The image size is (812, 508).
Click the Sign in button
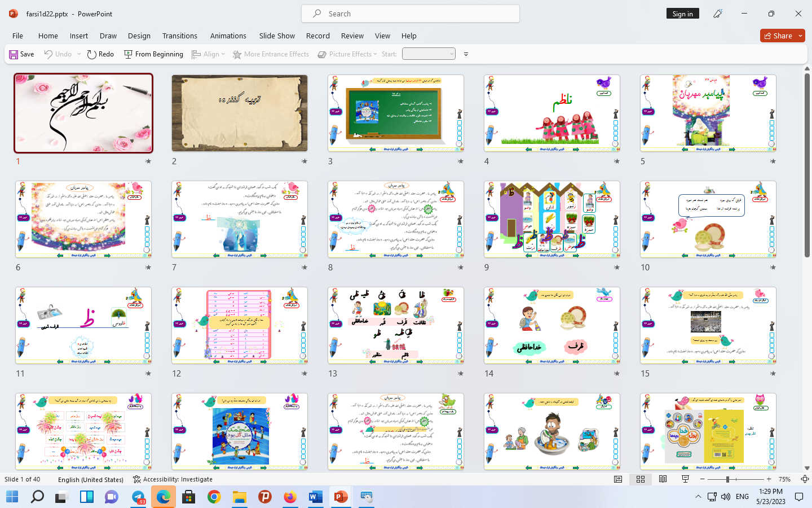pyautogui.click(x=682, y=14)
